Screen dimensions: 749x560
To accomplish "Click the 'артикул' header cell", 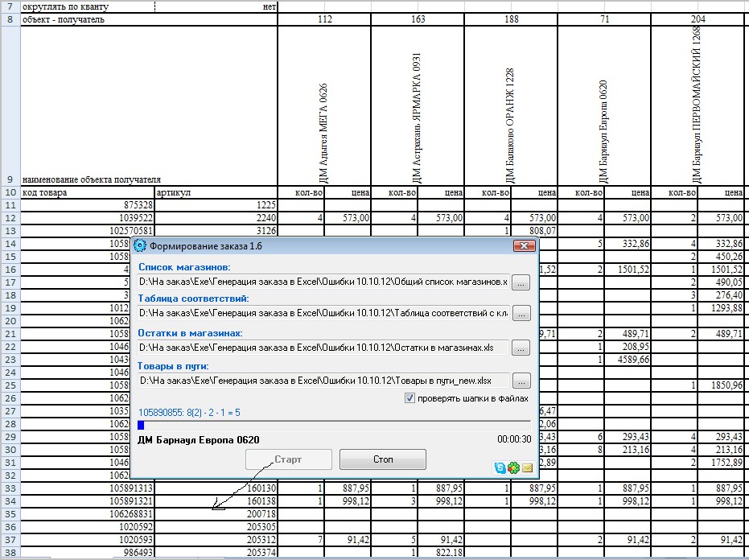I will click(x=216, y=192).
